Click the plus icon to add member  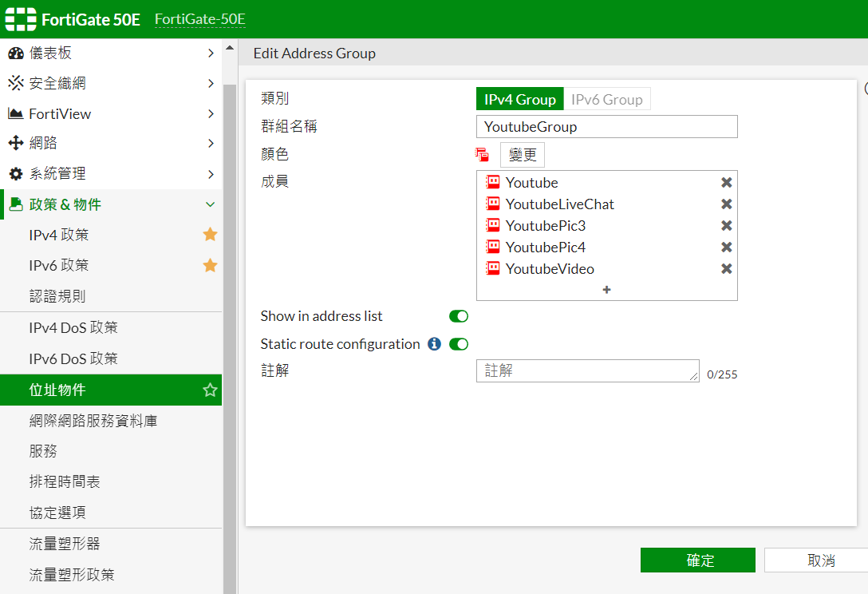606,290
